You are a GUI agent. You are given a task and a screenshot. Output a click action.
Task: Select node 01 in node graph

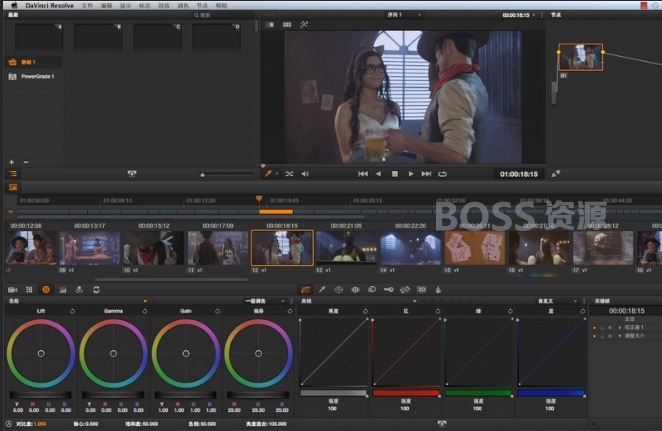click(581, 57)
